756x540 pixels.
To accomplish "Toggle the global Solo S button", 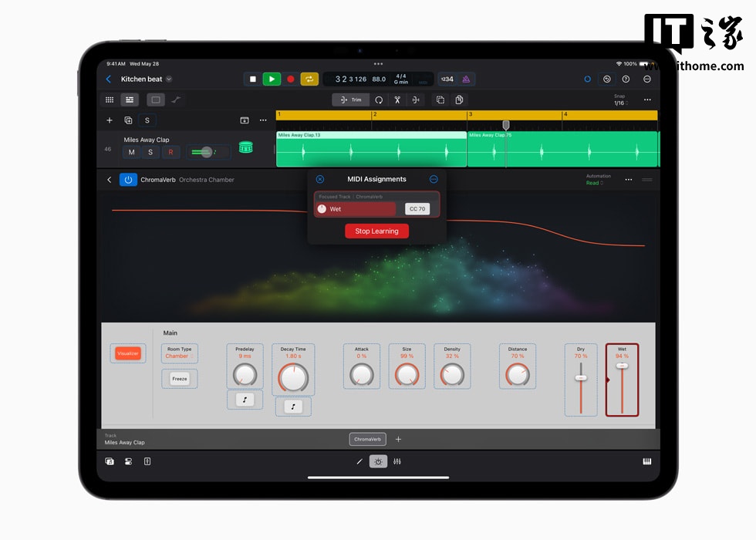I will [x=147, y=120].
